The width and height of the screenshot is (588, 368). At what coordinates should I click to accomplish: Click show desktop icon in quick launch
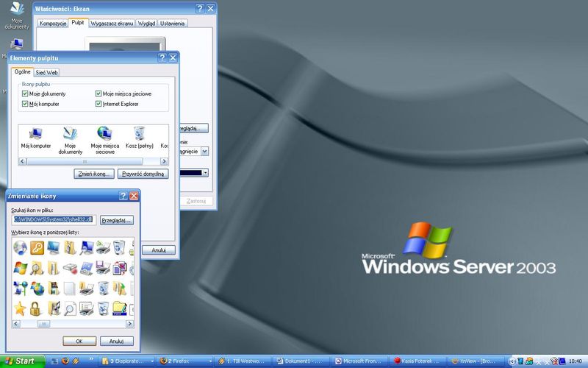click(x=54, y=361)
